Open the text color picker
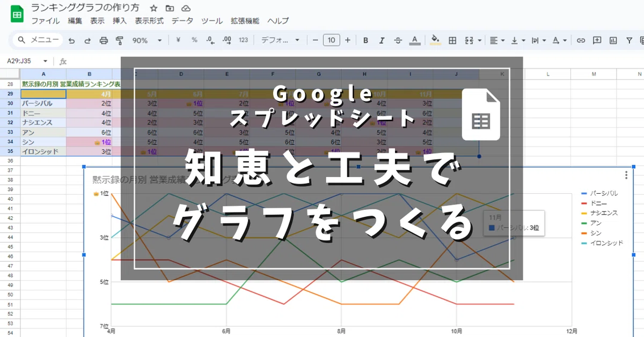This screenshot has width=644, height=337. tap(414, 40)
